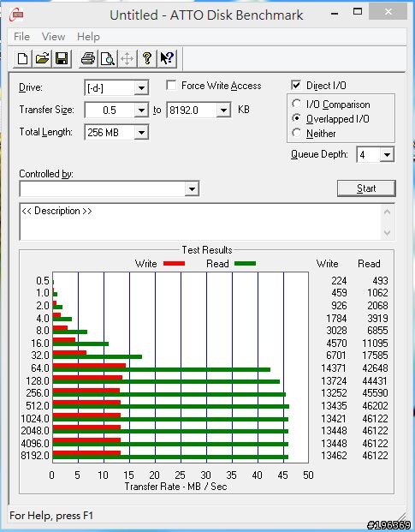This screenshot has width=415, height=532.
Task: Click the Start benchmark button
Action: 366,188
